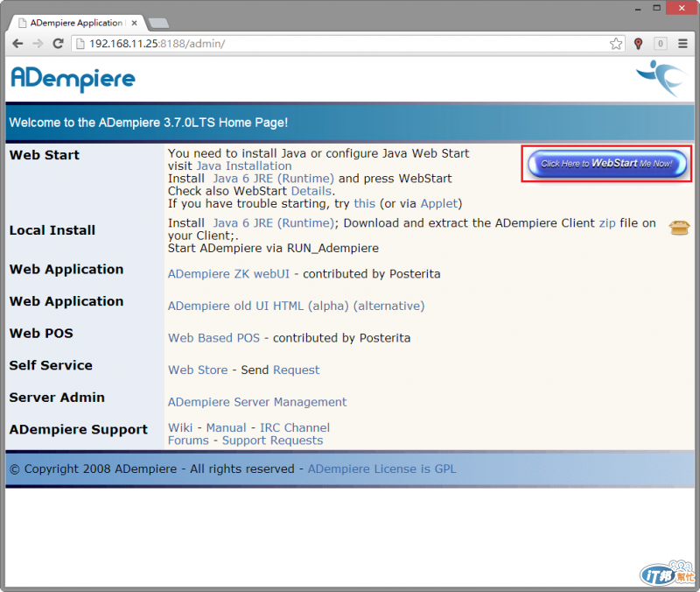The height and width of the screenshot is (592, 700).
Task: Open the Support Requests link
Action: [x=273, y=440]
